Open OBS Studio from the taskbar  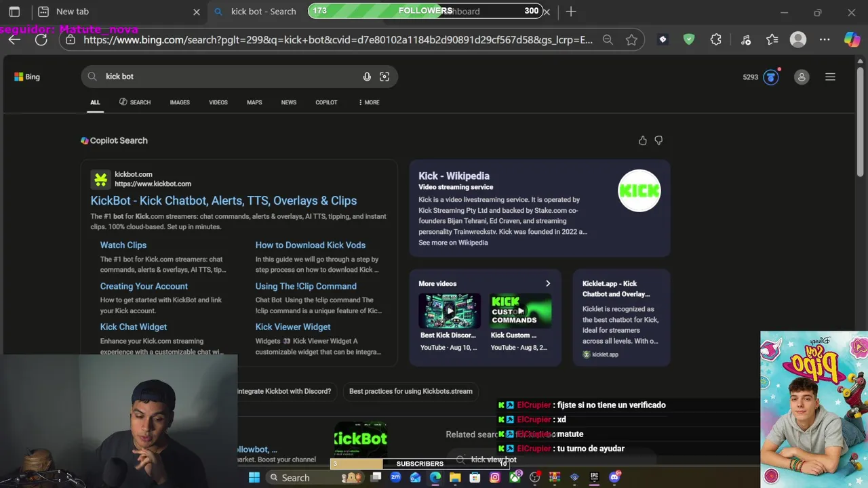tap(535, 477)
